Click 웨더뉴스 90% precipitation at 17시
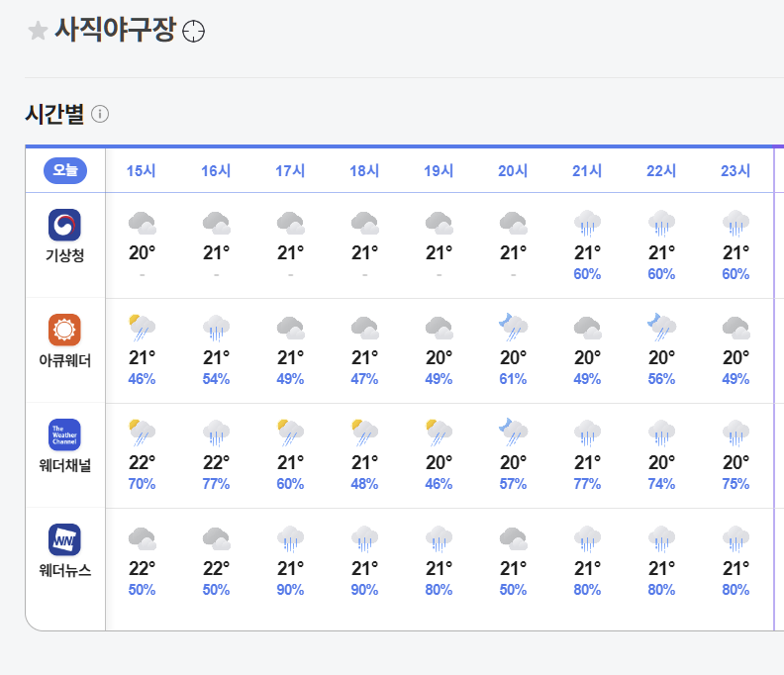This screenshot has width=784, height=675. pyautogui.click(x=290, y=590)
